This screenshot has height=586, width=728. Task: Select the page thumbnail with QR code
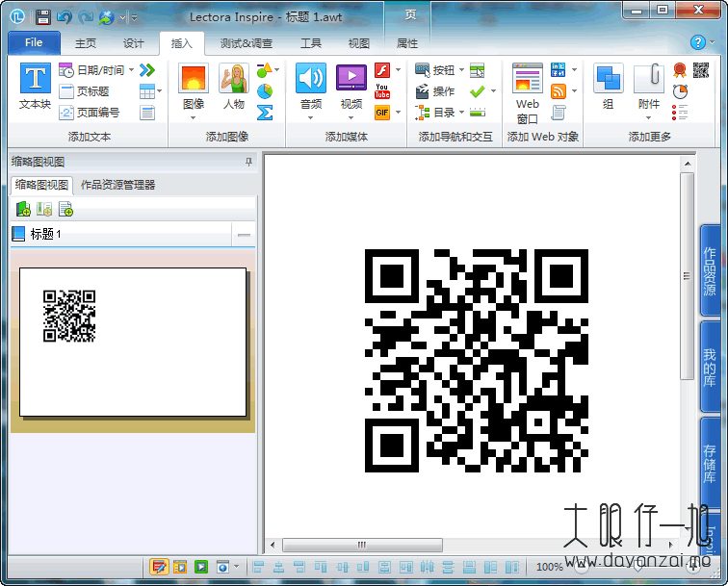pyautogui.click(x=133, y=342)
